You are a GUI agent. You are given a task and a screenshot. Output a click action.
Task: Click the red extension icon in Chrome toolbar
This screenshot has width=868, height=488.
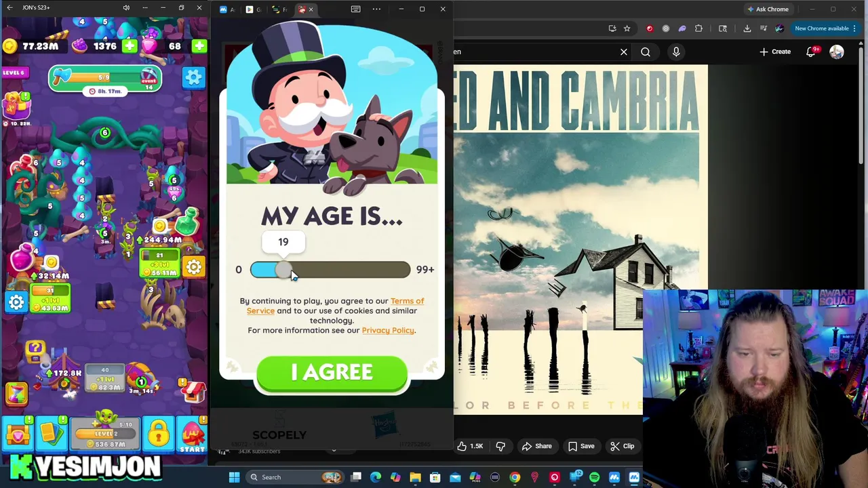650,28
